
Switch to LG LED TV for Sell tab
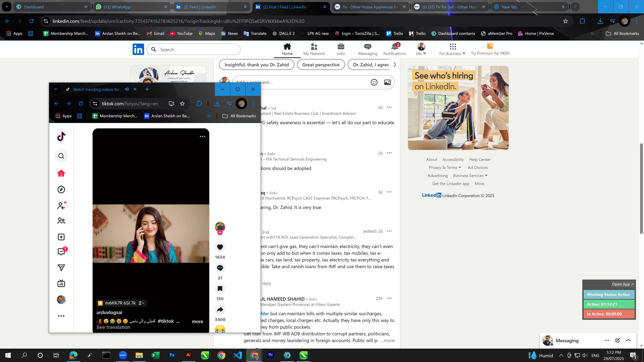point(450,7)
